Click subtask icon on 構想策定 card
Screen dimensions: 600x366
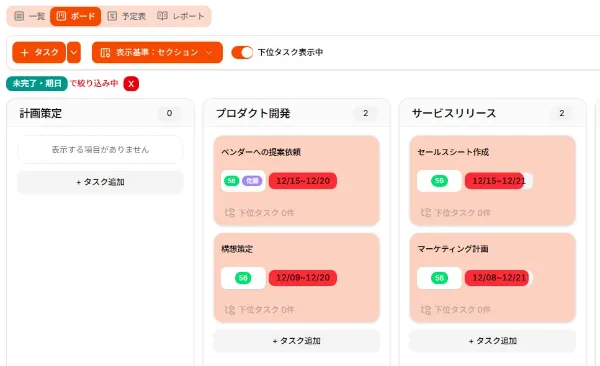(x=230, y=310)
